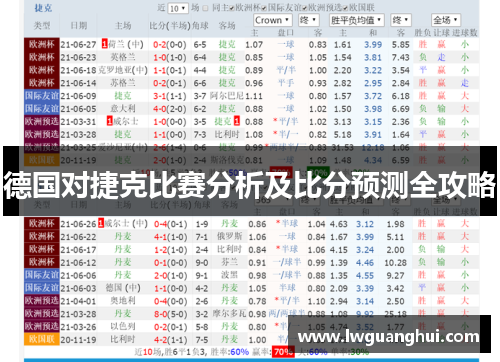Click the 国际友谊 type badge for 21-06-09
This screenshot has width=500, height=362.
(42, 96)
